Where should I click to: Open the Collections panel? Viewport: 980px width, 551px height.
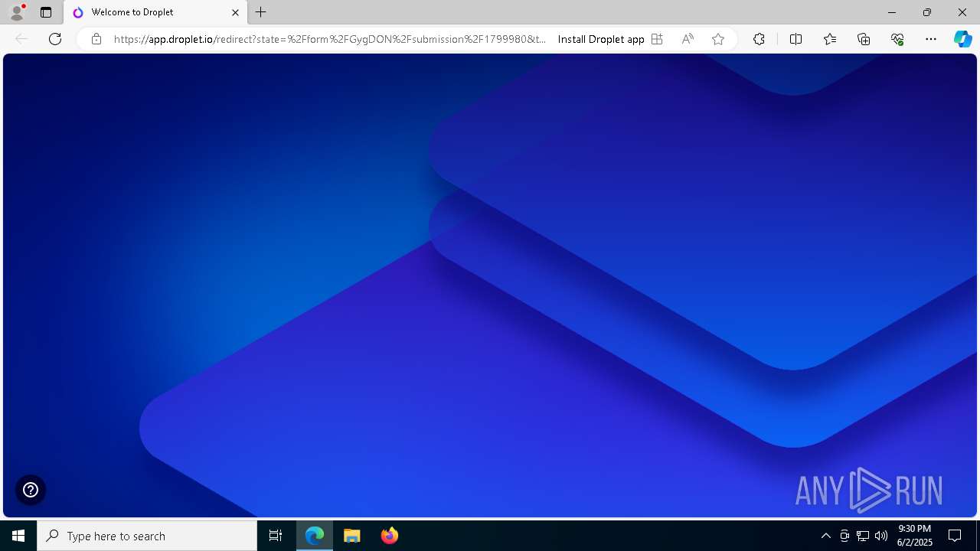[x=864, y=39]
